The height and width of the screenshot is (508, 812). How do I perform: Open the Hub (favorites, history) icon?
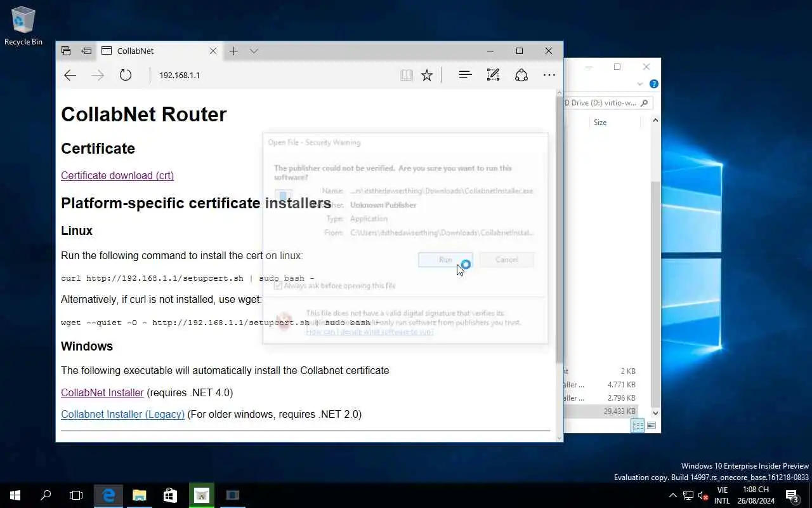[x=465, y=75]
